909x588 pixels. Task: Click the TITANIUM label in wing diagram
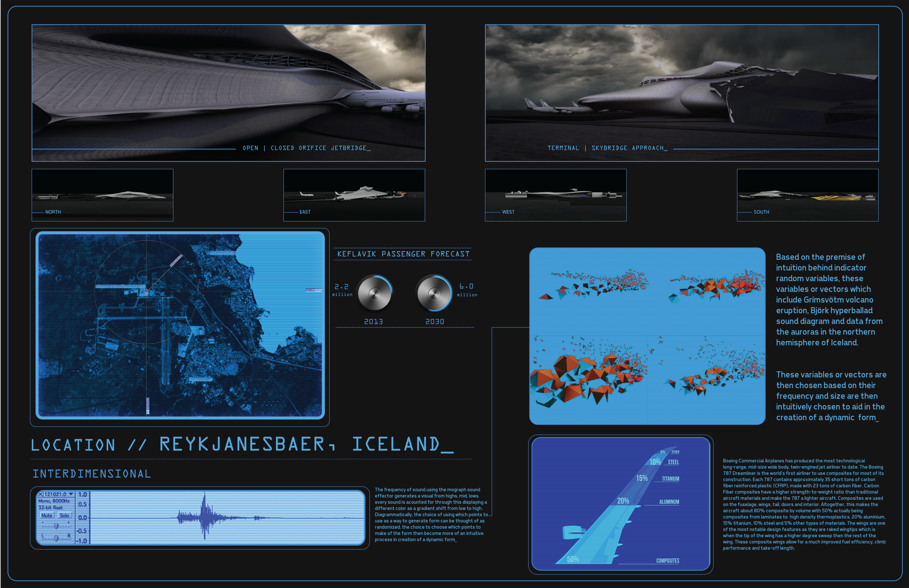[x=670, y=478]
